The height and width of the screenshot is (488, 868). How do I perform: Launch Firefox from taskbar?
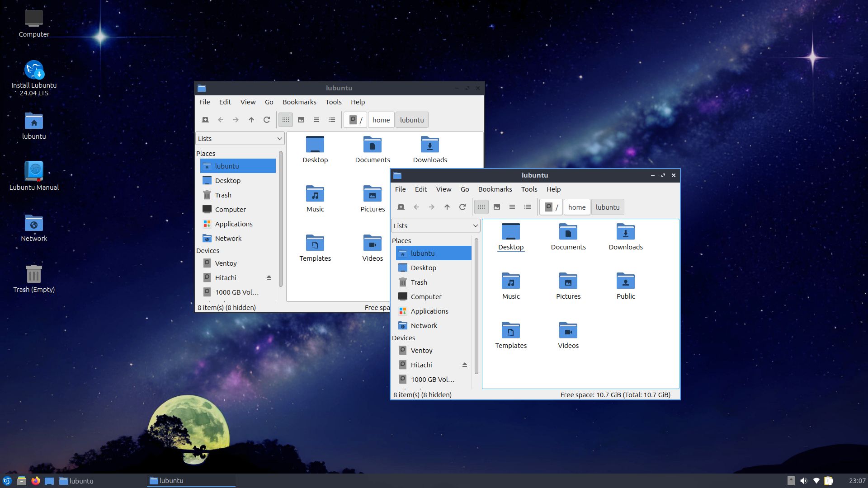(36, 481)
